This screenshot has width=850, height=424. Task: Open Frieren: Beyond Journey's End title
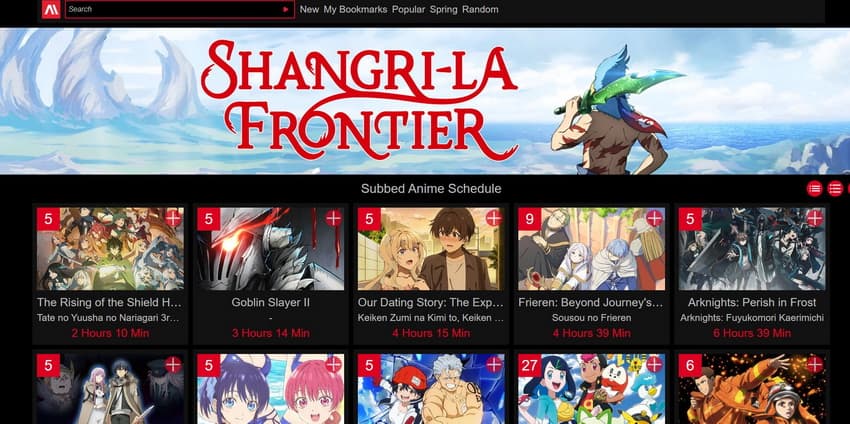591,303
